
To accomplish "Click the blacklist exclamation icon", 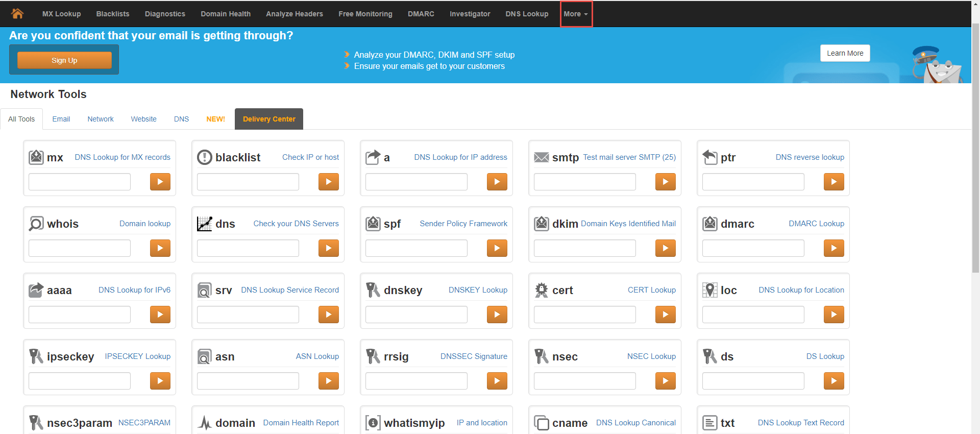I will click(x=204, y=157).
